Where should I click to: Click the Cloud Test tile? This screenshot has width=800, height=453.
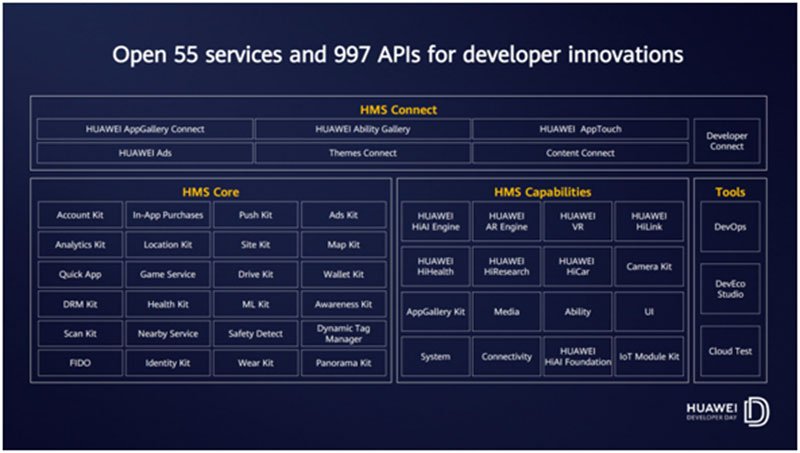tap(730, 351)
